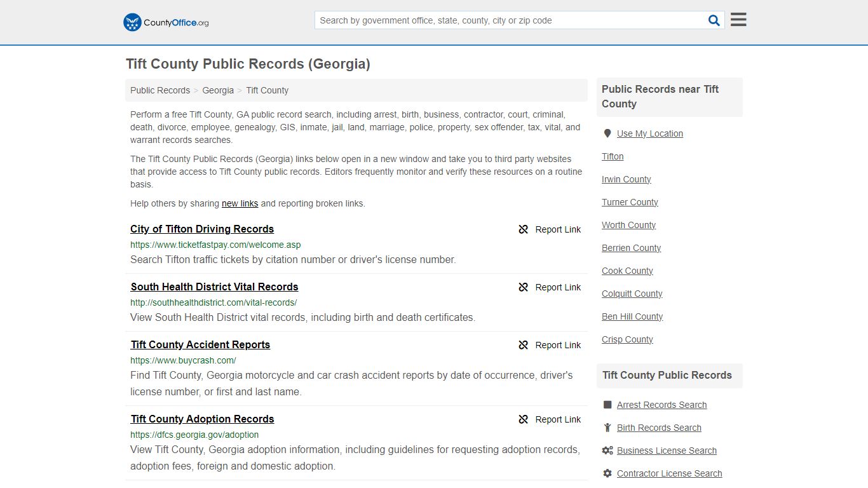Screen dimensions: 868x488
Task: Select Tift County breadcrumb
Action: point(267,90)
